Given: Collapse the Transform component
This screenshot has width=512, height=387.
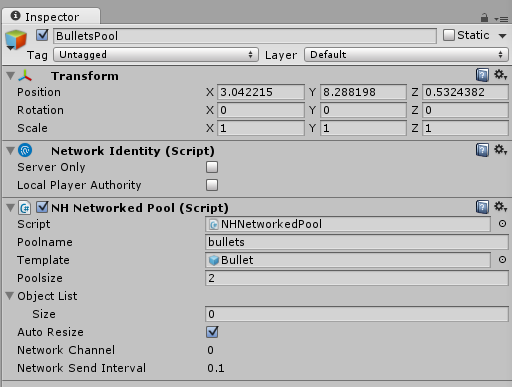Looking at the screenshot, I should 10,76.
